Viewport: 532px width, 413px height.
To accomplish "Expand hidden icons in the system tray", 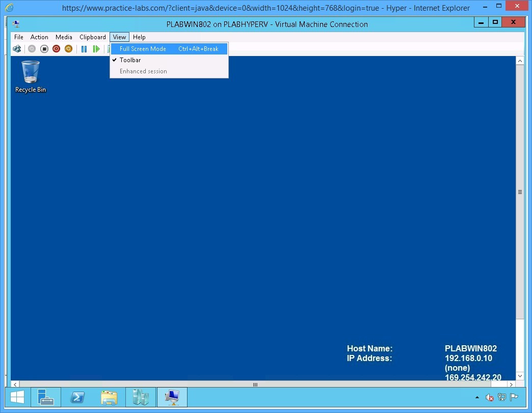I will coord(477,397).
